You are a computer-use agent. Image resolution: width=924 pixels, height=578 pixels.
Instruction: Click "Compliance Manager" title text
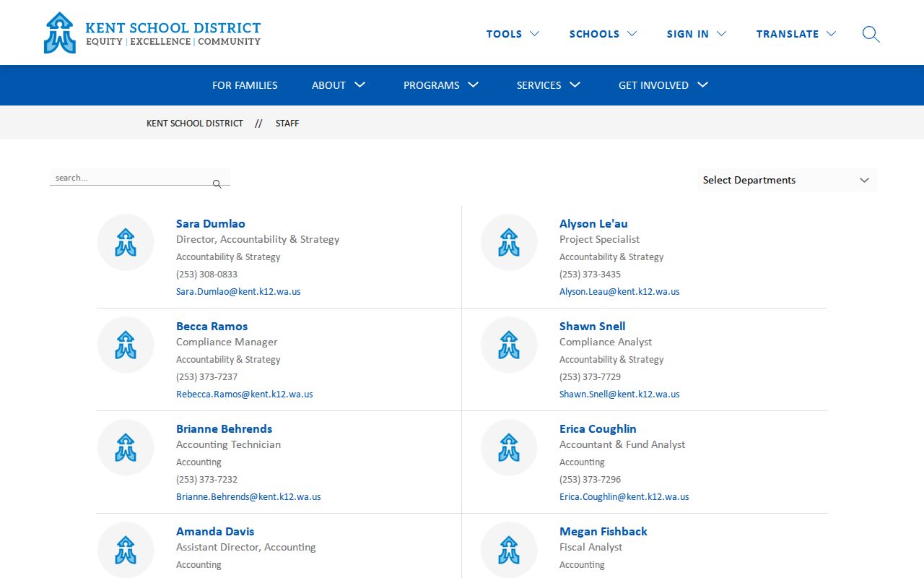227,342
